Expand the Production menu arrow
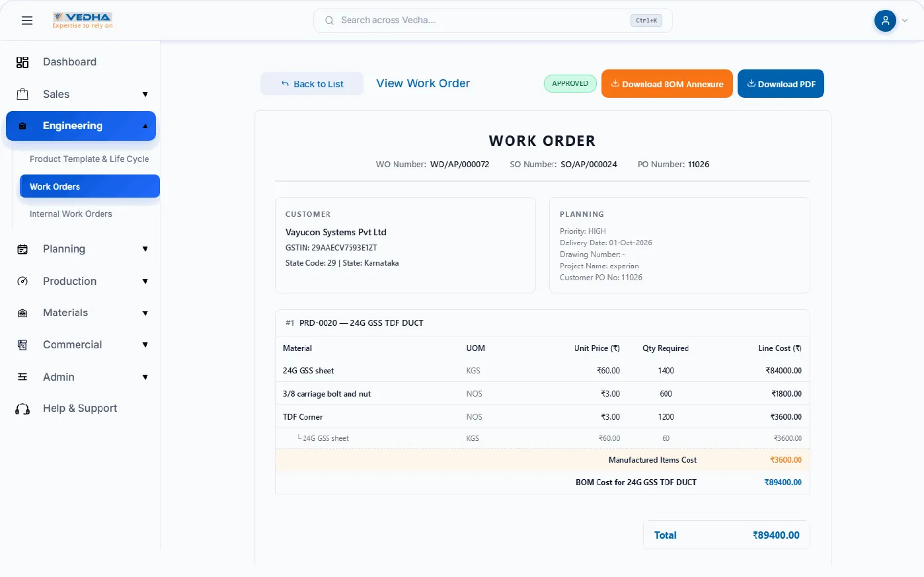 (x=145, y=282)
